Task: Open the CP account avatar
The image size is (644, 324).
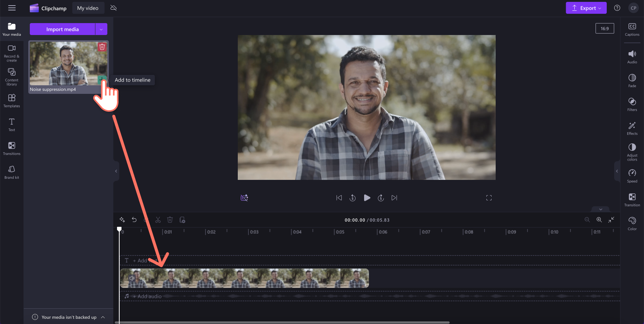Action: coord(634,8)
